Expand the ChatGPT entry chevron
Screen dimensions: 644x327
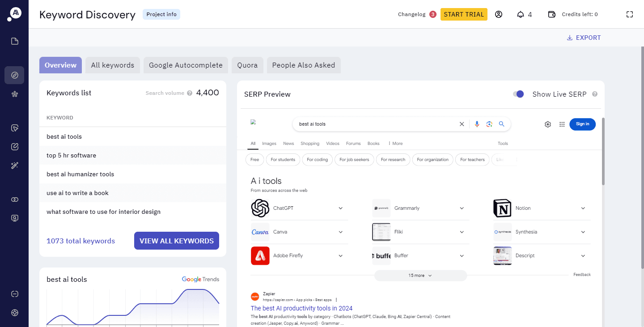[340, 208]
